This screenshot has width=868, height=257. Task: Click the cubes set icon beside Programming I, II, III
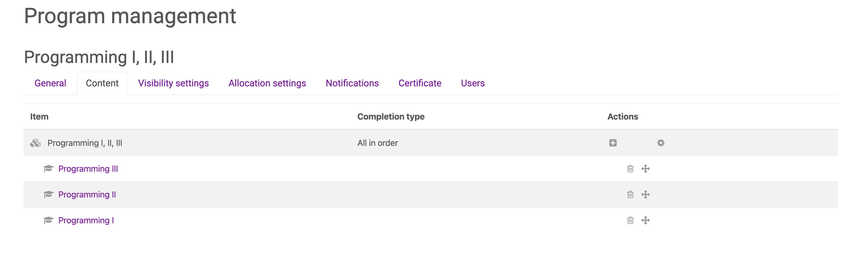[x=35, y=143]
